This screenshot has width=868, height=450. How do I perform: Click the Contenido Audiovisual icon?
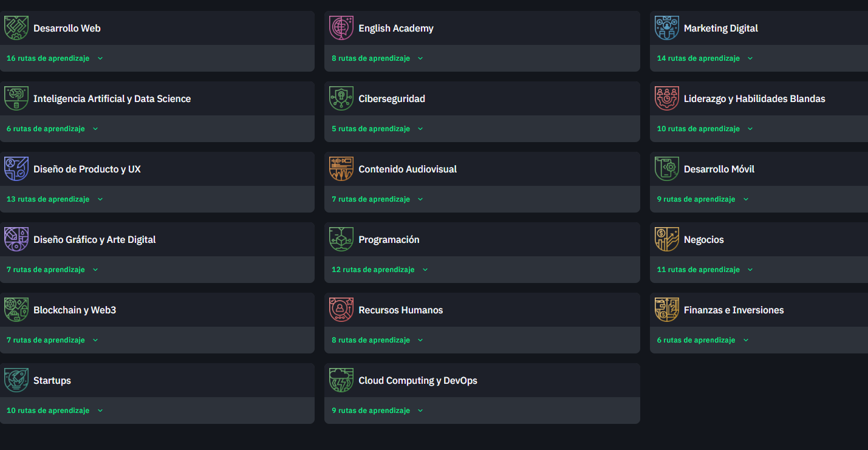click(341, 169)
